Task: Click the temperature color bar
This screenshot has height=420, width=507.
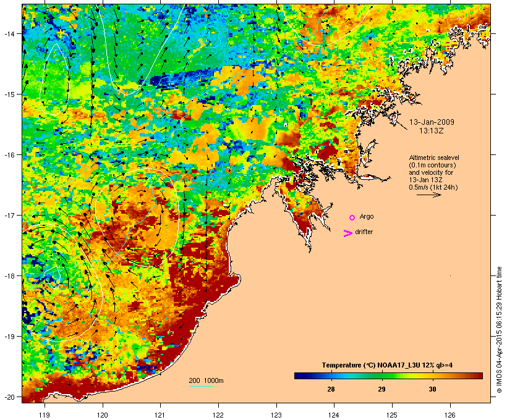Action: click(388, 376)
